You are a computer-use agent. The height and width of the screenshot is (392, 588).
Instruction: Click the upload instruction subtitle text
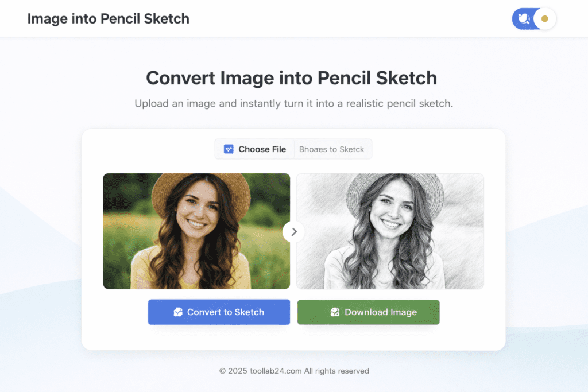click(293, 103)
